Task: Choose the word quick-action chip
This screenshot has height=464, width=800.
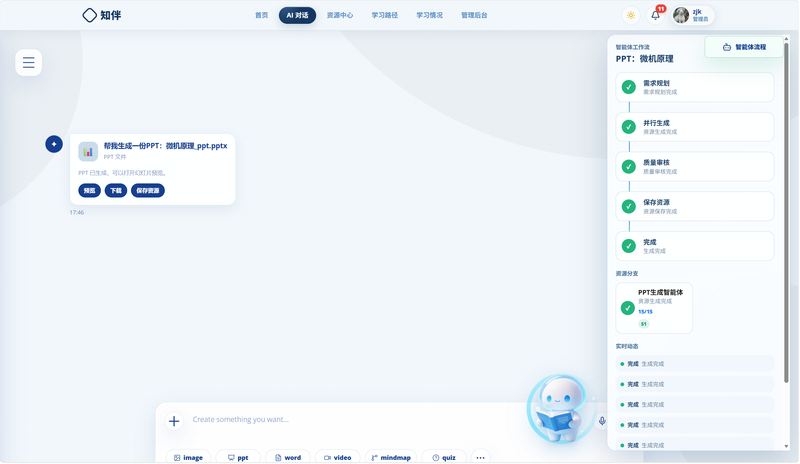Action: [x=288, y=457]
